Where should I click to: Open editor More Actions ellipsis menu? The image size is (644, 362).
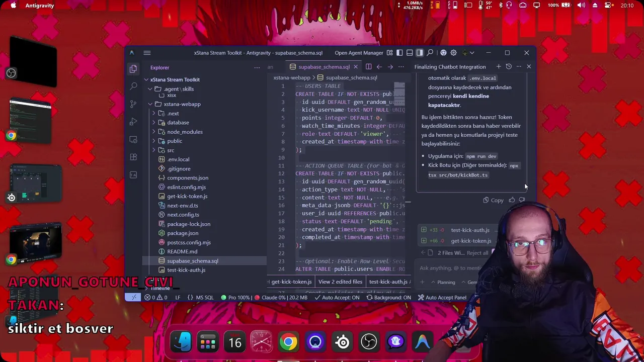(x=401, y=67)
